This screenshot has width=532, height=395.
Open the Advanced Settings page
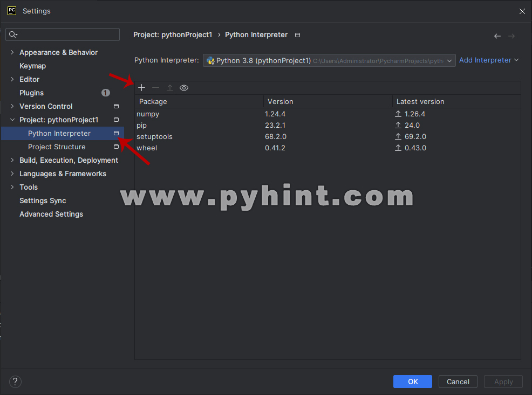[x=51, y=214]
